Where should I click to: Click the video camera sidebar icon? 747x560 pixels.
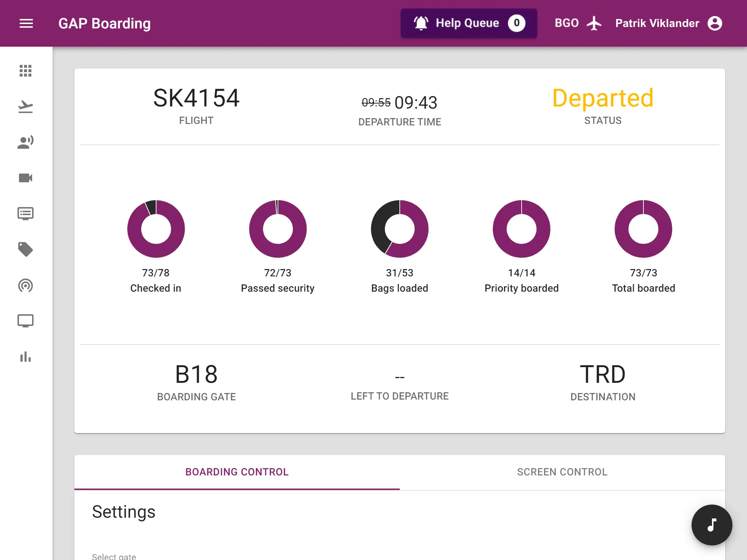click(26, 178)
